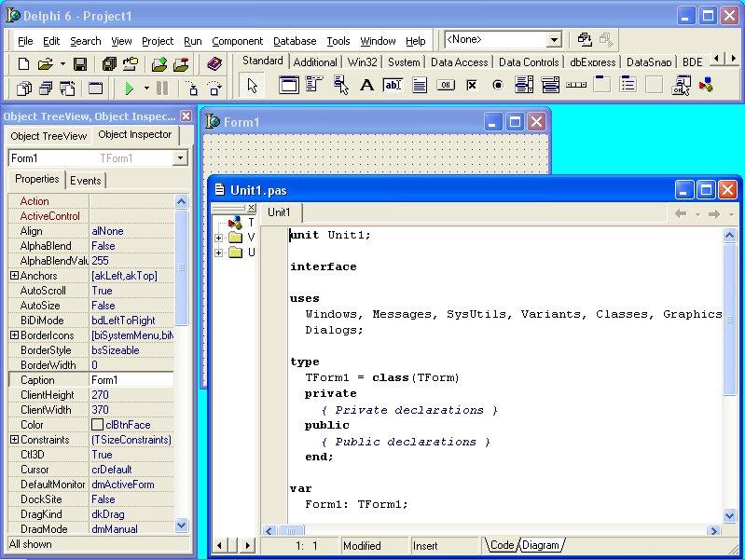This screenshot has height=560, width=745.
Task: Click the View Form toolbar icon
Action: pyautogui.click(x=46, y=89)
